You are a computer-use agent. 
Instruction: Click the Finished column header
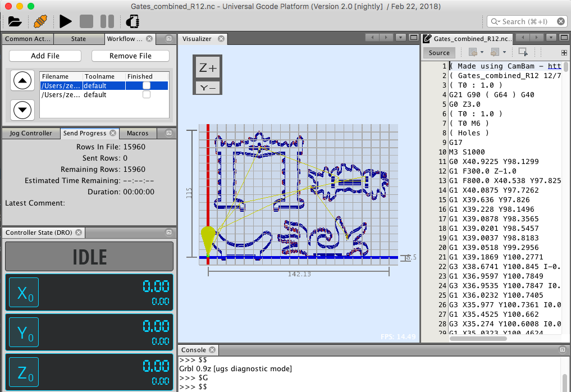[147, 76]
